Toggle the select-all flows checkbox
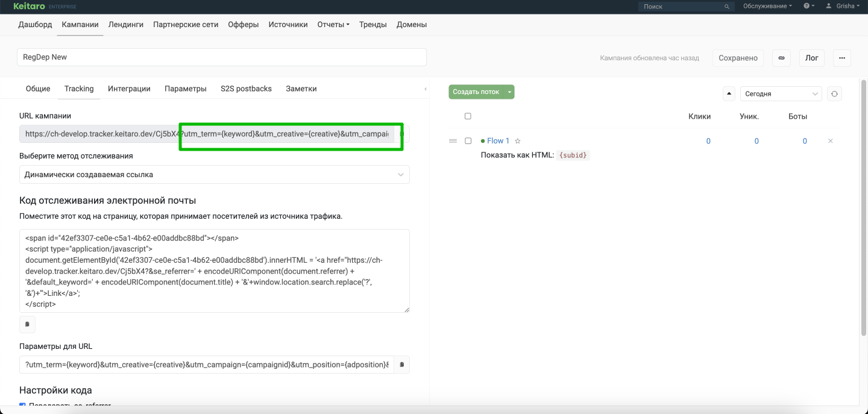Image resolution: width=868 pixels, height=414 pixels. pyautogui.click(x=468, y=116)
